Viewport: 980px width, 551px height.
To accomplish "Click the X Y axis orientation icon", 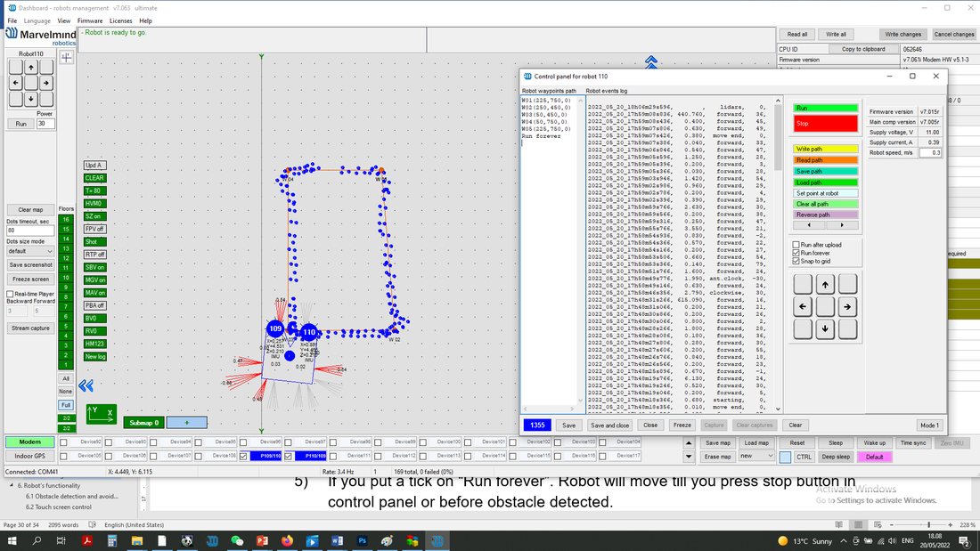I will click(x=101, y=414).
